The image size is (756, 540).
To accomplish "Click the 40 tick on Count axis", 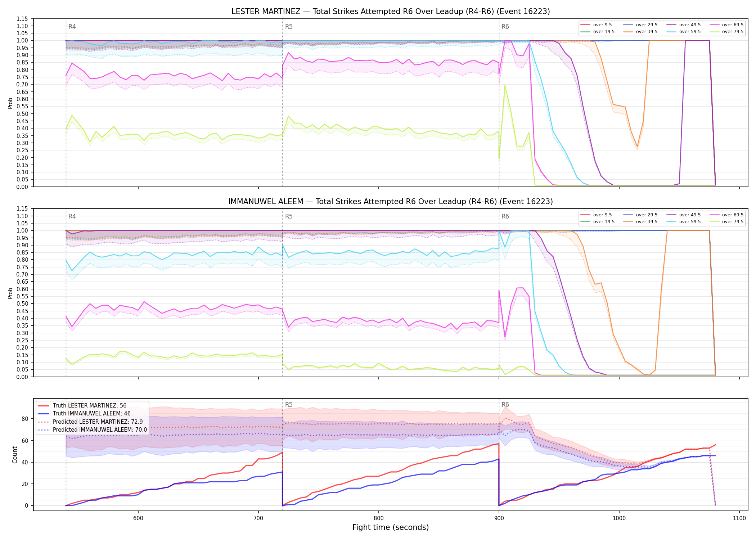I will click(x=25, y=462).
